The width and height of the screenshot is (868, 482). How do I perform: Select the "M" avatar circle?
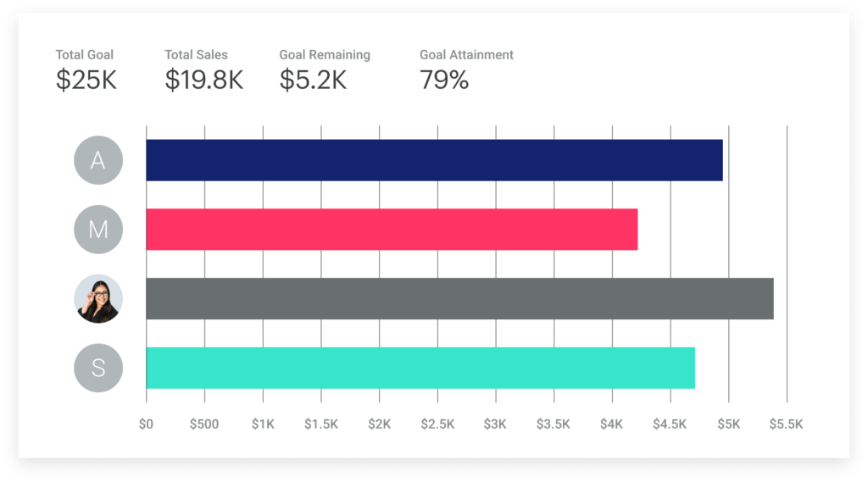click(x=98, y=229)
